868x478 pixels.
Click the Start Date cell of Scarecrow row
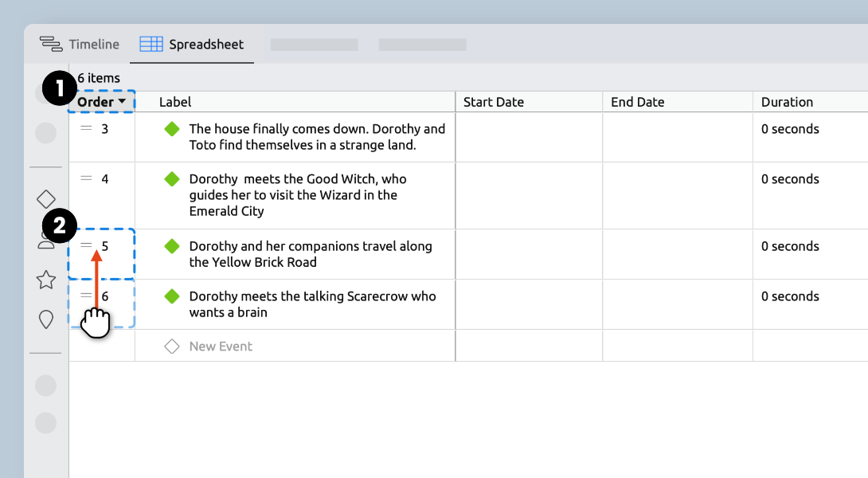coord(529,304)
